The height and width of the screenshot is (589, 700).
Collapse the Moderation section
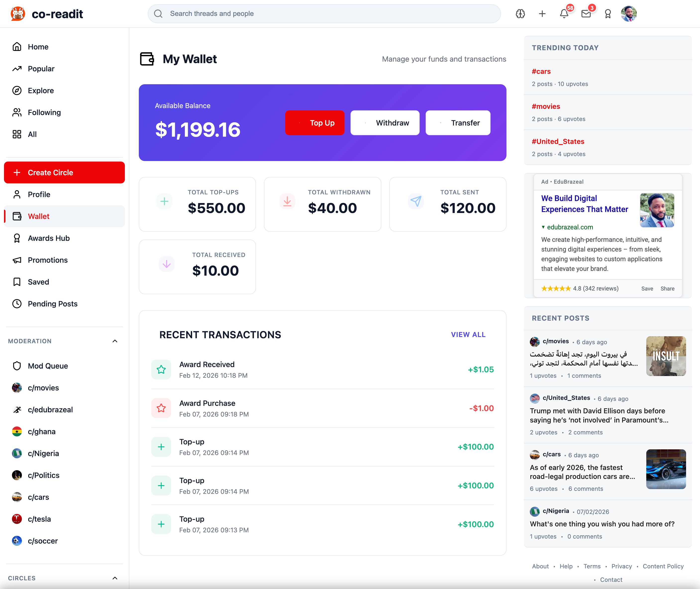pyautogui.click(x=115, y=341)
